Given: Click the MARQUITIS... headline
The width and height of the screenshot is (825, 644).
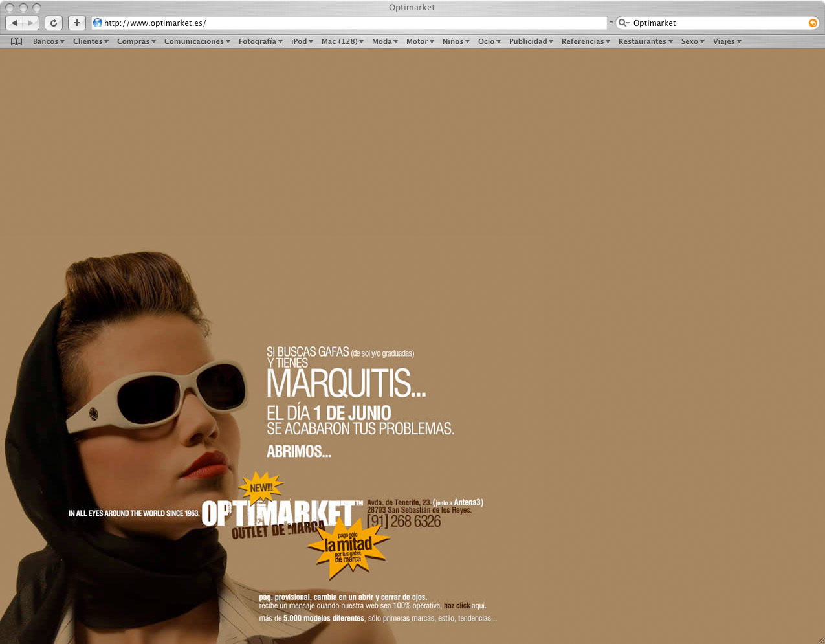Looking at the screenshot, I should tap(346, 384).
